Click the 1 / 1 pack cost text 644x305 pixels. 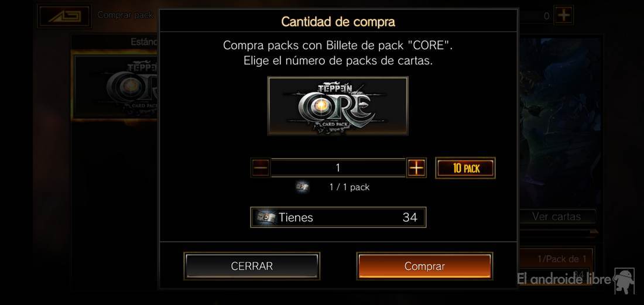(x=350, y=187)
